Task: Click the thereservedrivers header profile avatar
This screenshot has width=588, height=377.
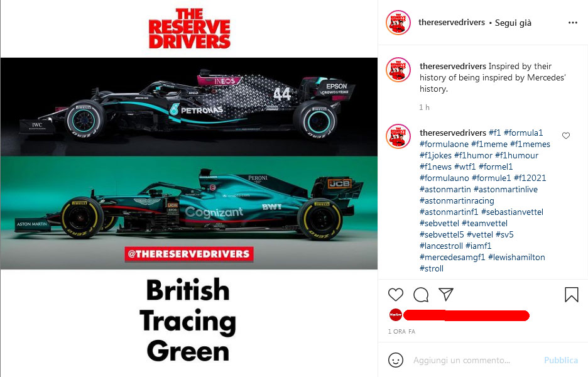Action: [398, 23]
